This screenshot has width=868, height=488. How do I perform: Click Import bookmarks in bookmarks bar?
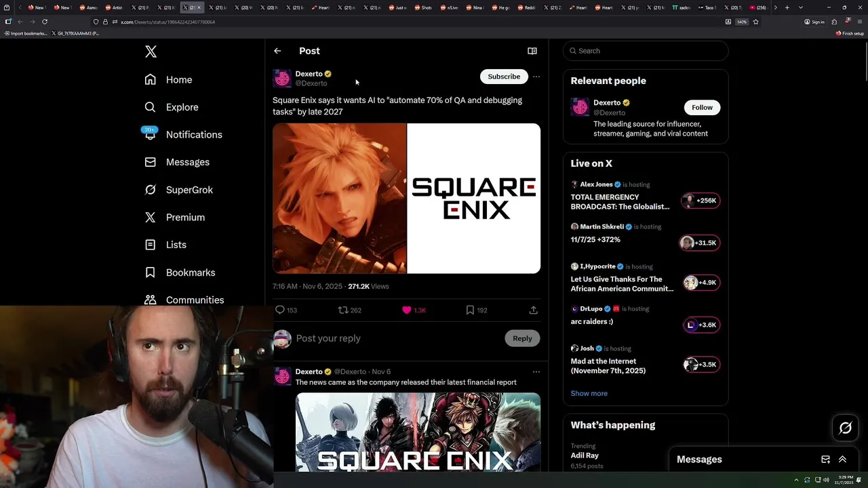coord(26,33)
